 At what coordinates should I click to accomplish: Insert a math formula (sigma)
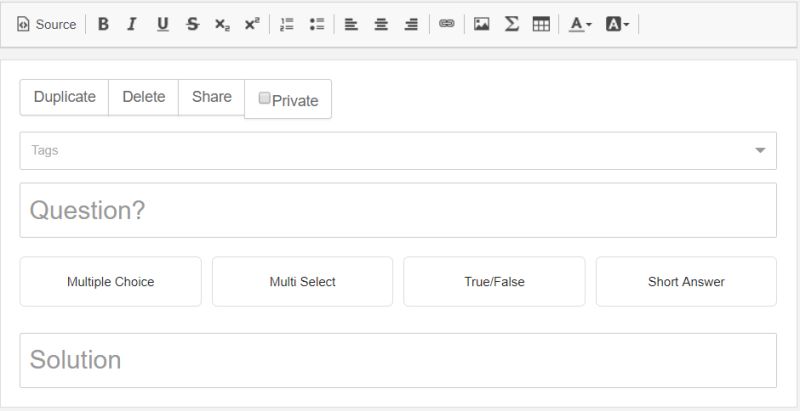(x=511, y=24)
